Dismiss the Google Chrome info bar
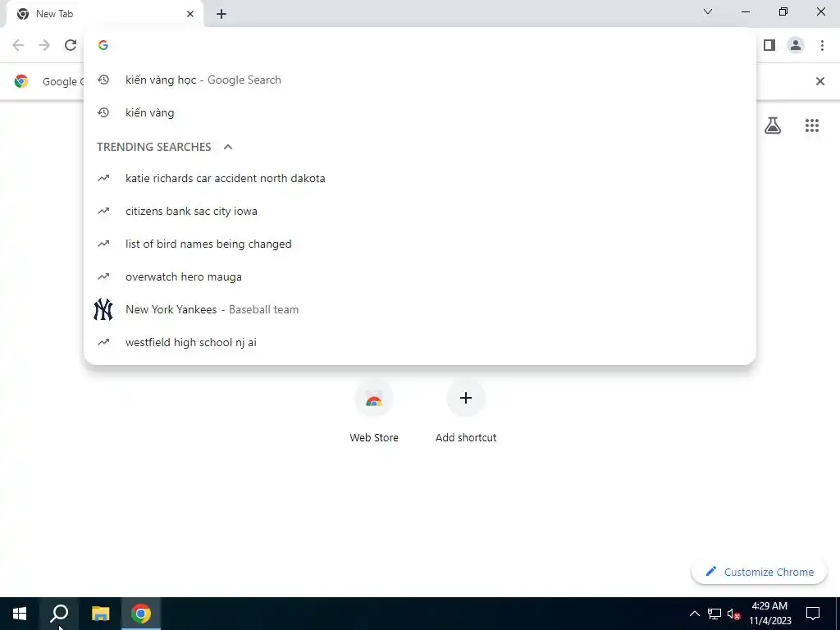Image resolution: width=840 pixels, height=630 pixels. tap(820, 81)
